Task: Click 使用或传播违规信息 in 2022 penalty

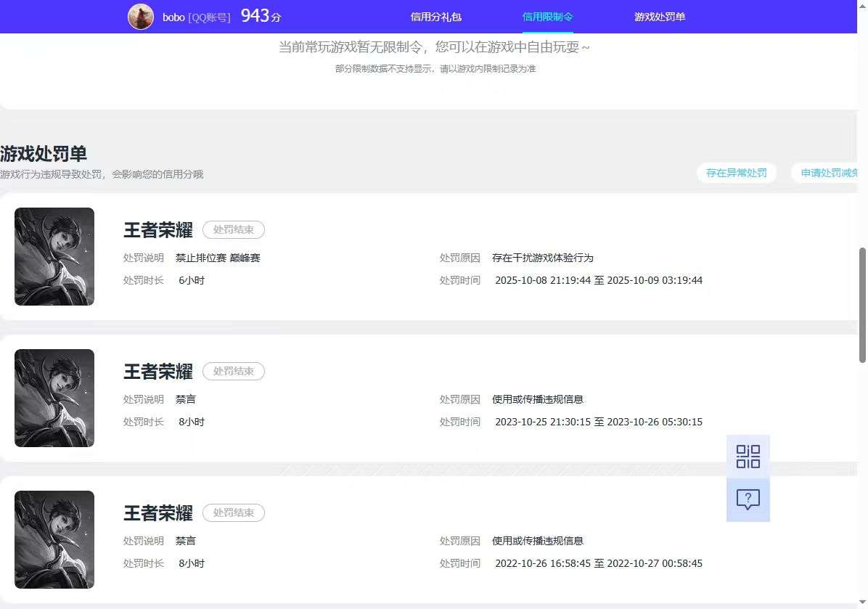Action: 538,541
